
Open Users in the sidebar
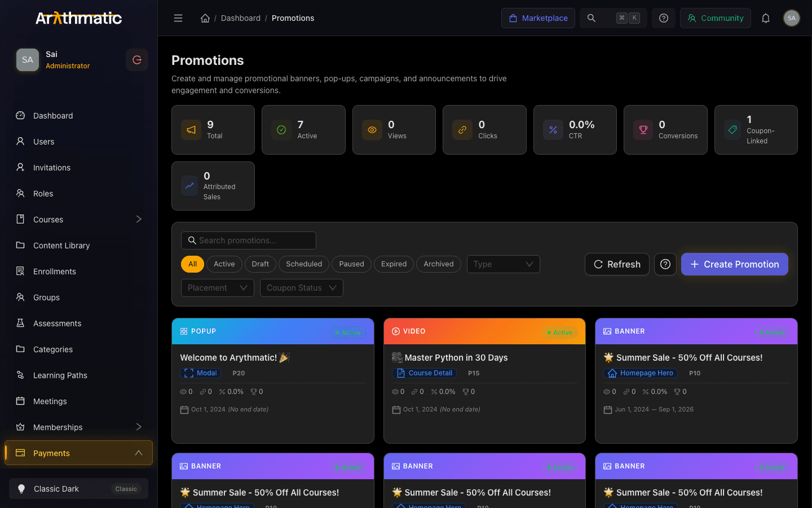(78, 142)
